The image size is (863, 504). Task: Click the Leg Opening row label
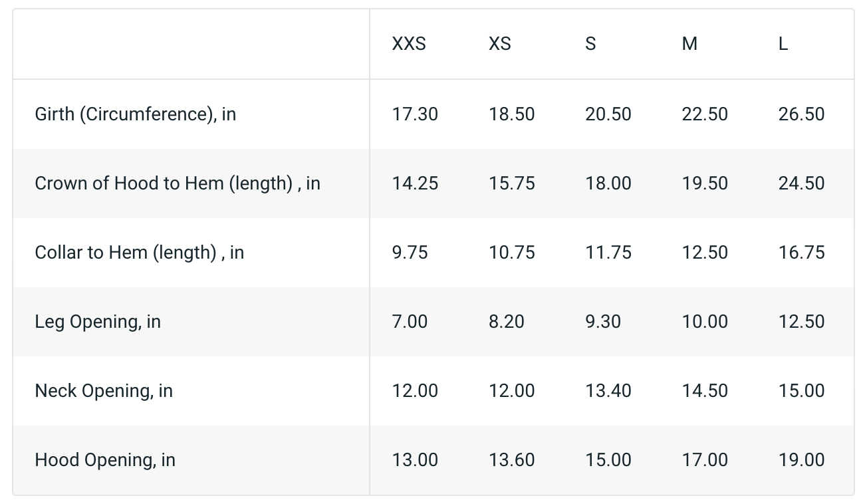[98, 322]
